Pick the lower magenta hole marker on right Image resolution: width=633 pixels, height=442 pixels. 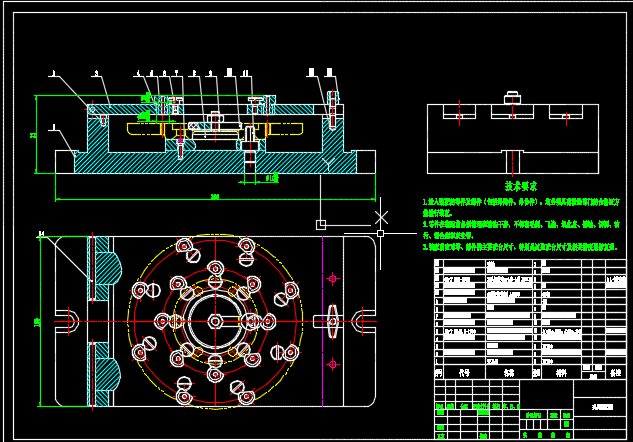coord(334,364)
